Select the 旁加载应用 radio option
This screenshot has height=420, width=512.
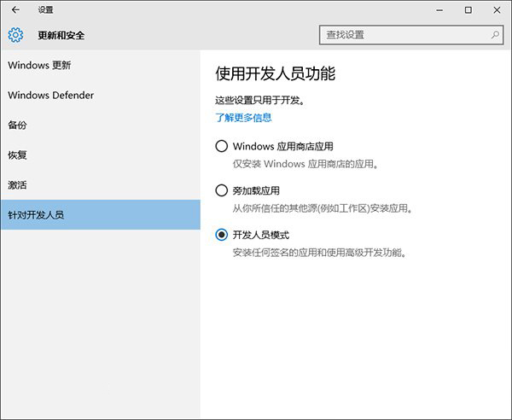tap(222, 190)
